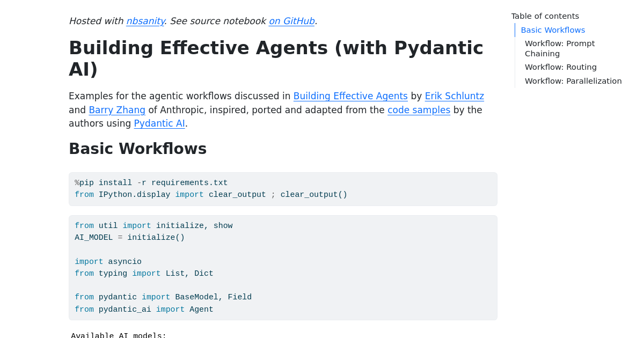Screen dimensions: 644x338
Task: Jump to Workflow: Prompt Chaining section
Action: (560, 48)
